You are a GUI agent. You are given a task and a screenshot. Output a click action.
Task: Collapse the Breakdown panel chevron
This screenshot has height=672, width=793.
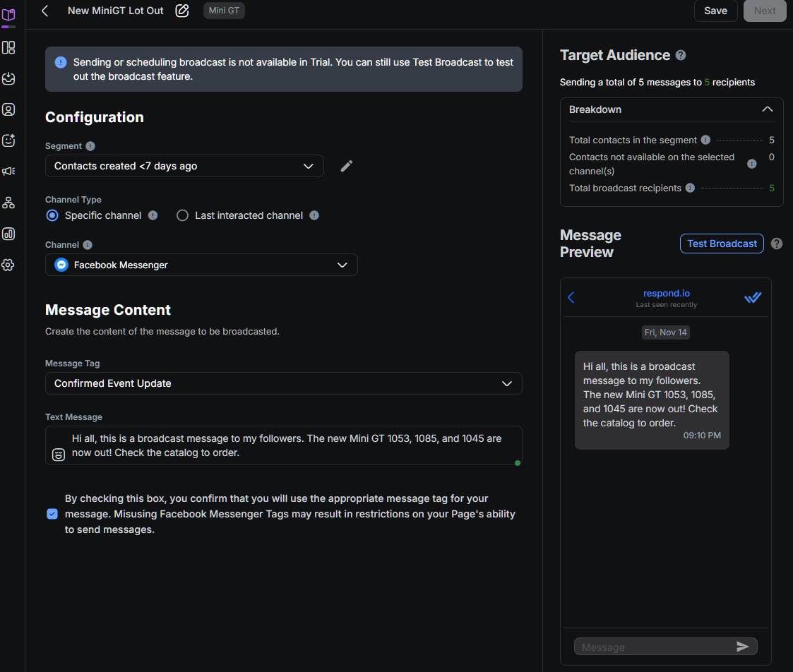click(768, 109)
